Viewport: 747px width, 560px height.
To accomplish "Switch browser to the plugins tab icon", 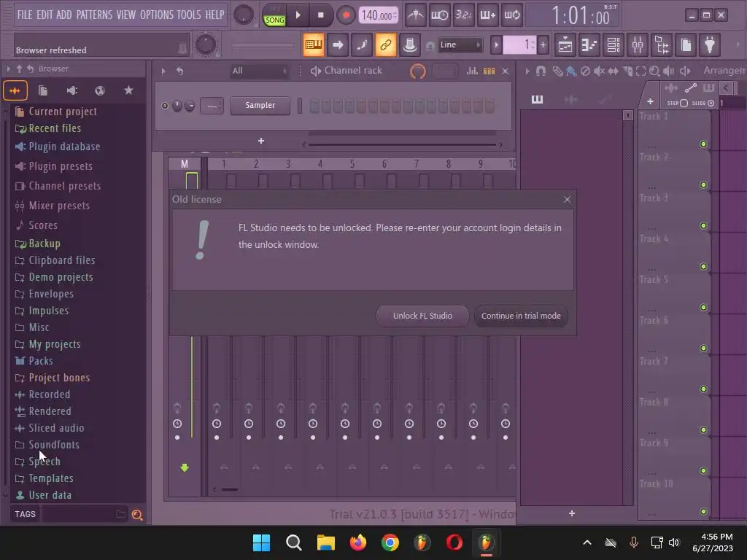I will (x=71, y=90).
